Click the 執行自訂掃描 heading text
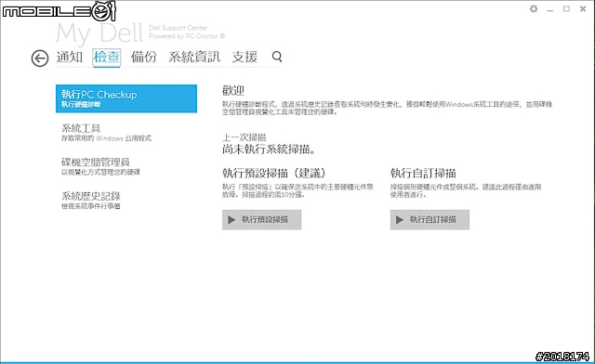Viewport: 595px width, 364px height. pos(423,174)
